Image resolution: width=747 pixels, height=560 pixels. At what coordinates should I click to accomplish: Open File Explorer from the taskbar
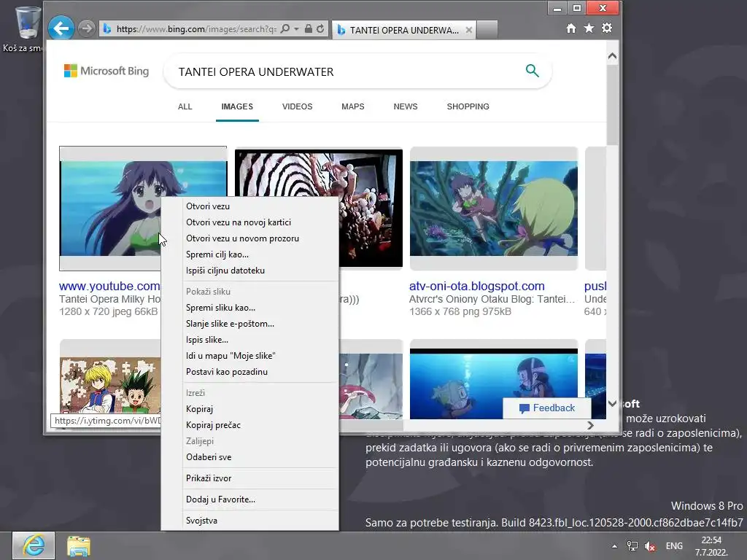pos(79,545)
